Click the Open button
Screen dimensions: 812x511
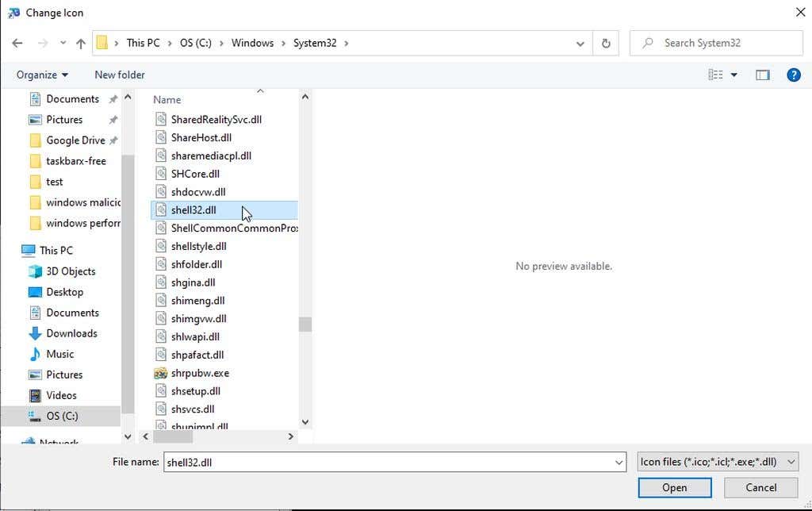tap(674, 488)
